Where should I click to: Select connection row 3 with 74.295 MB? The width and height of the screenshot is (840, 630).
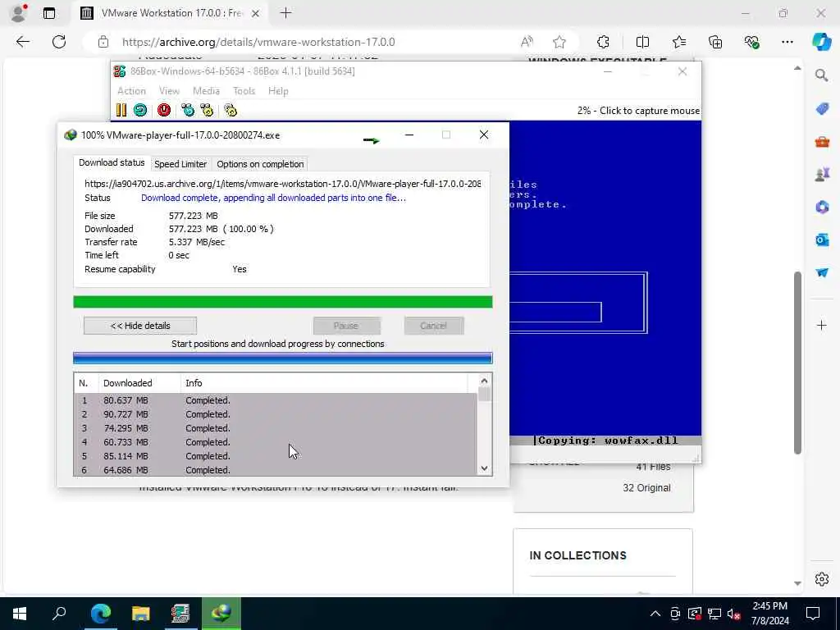[276, 428]
